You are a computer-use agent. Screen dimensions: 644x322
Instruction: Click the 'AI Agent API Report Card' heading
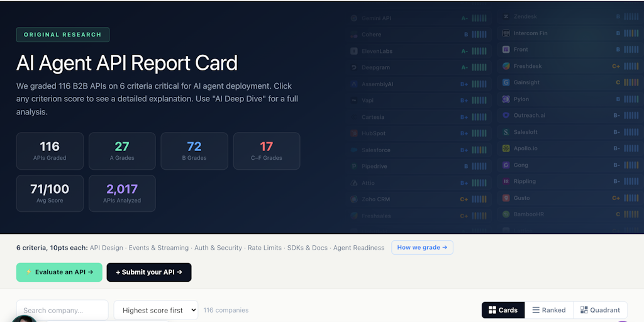[127, 63]
